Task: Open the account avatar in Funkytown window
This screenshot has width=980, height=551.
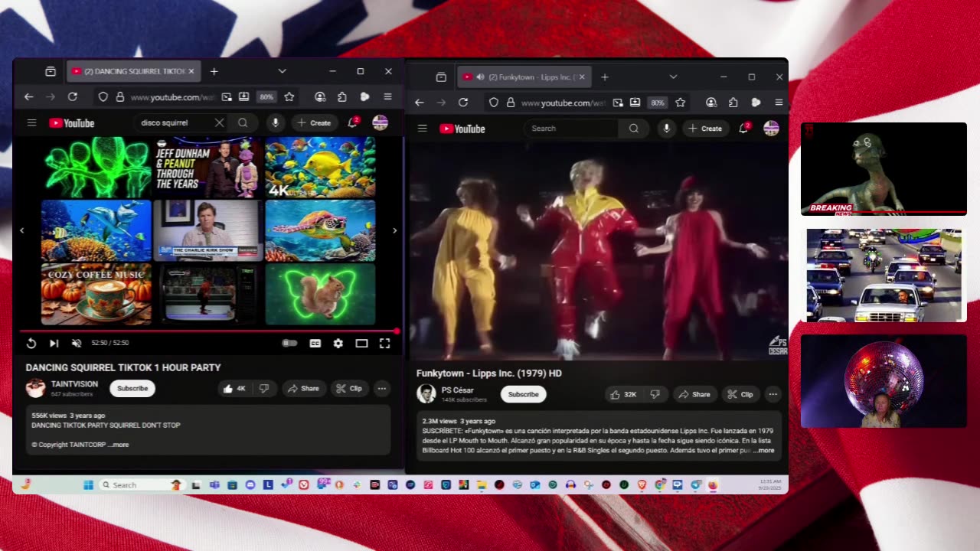Action: [771, 129]
